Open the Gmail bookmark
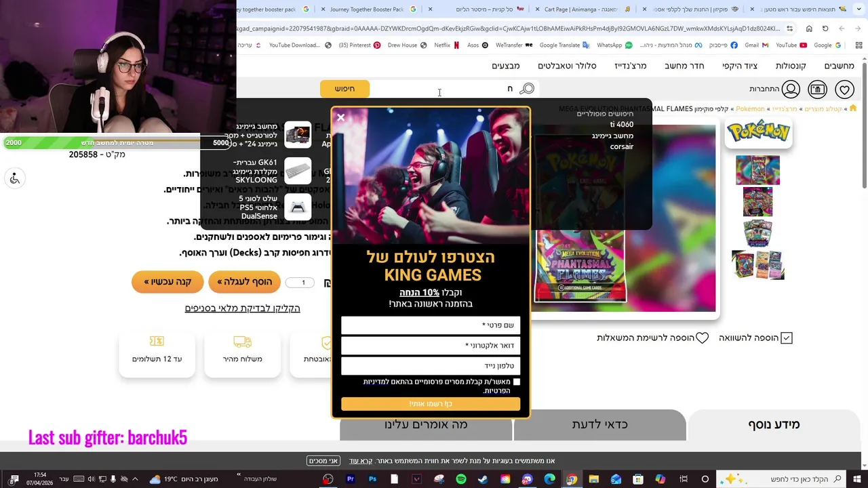868x488 pixels. [756, 45]
